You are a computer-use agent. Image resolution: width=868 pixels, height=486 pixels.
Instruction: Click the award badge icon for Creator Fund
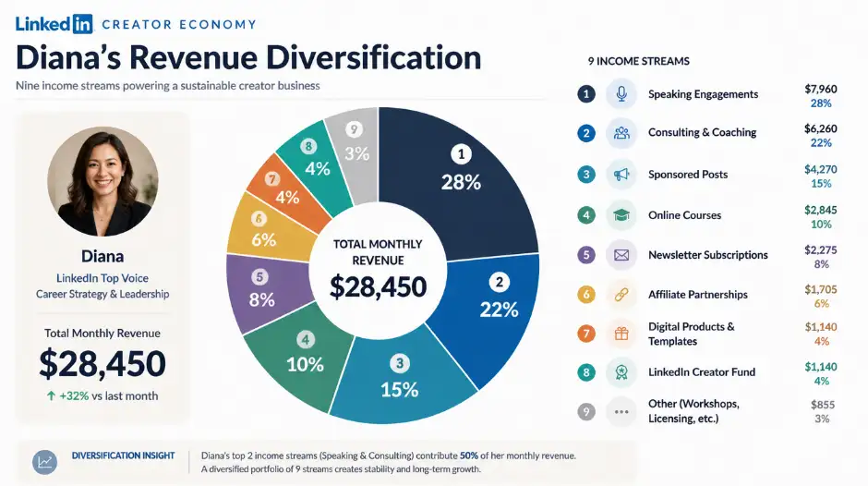tap(621, 372)
